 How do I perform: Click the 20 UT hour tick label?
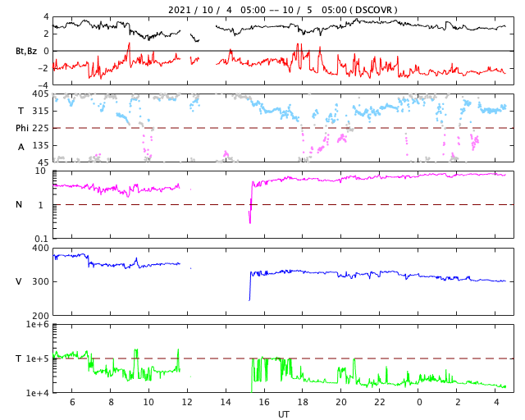tap(341, 402)
